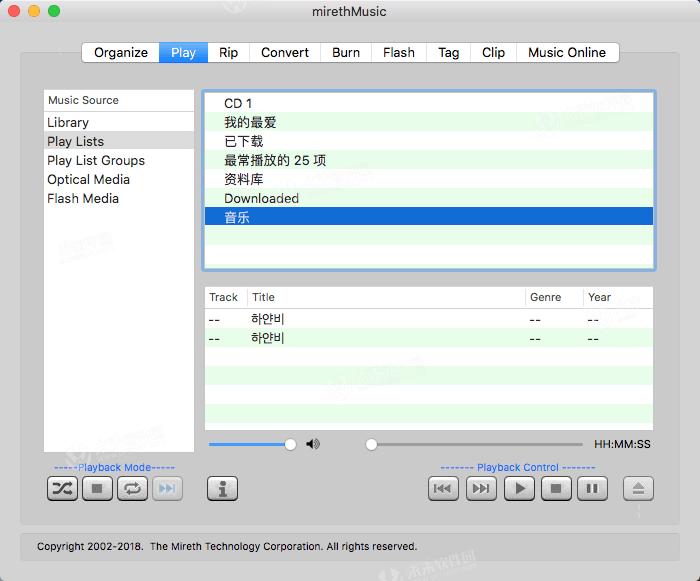700x581 pixels.
Task: Select the Downloaded playlist
Action: point(261,198)
